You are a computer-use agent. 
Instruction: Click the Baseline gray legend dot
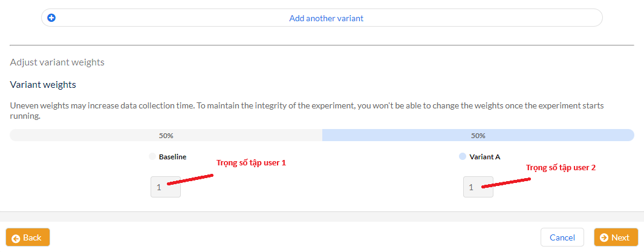[x=153, y=156]
